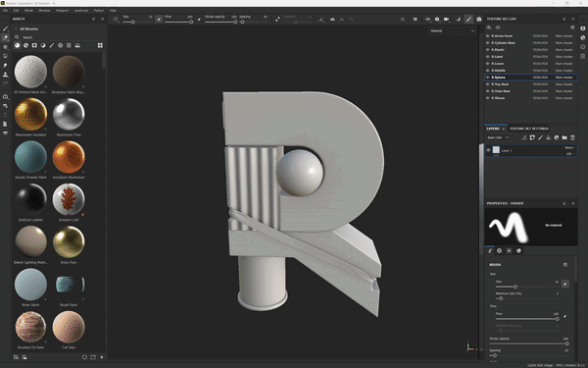Add folder icon in Layers panel

(x=564, y=137)
